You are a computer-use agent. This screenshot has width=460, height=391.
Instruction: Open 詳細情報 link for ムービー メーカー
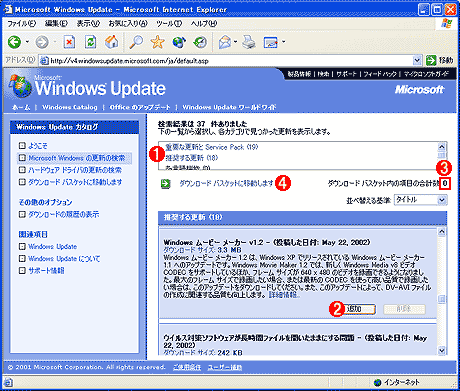[284, 295]
